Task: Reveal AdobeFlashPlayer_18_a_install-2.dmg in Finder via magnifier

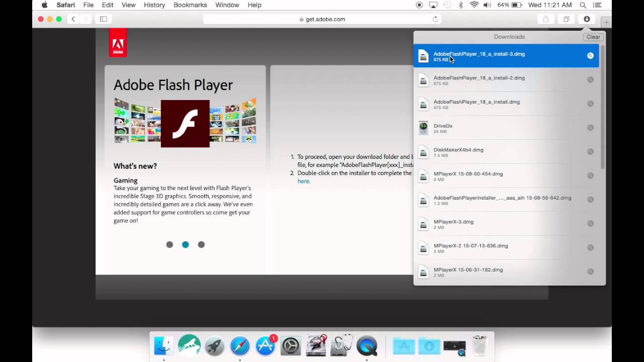Action: point(590,79)
